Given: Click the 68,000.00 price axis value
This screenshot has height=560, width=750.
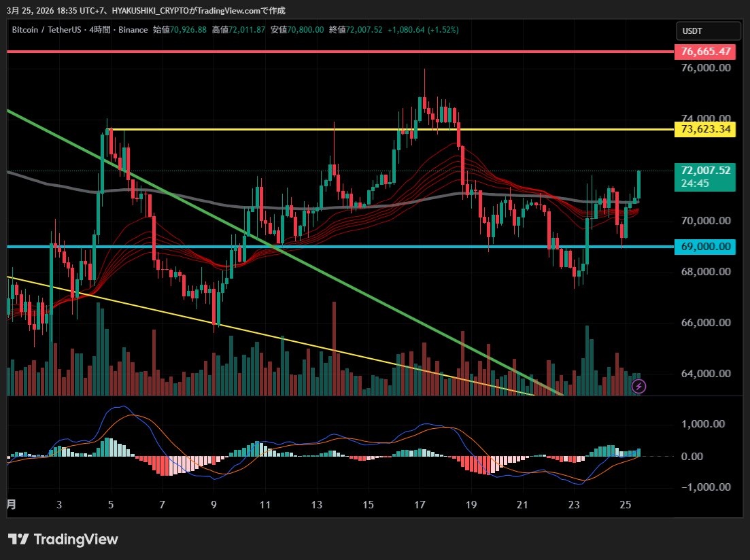Looking at the screenshot, I should (706, 272).
